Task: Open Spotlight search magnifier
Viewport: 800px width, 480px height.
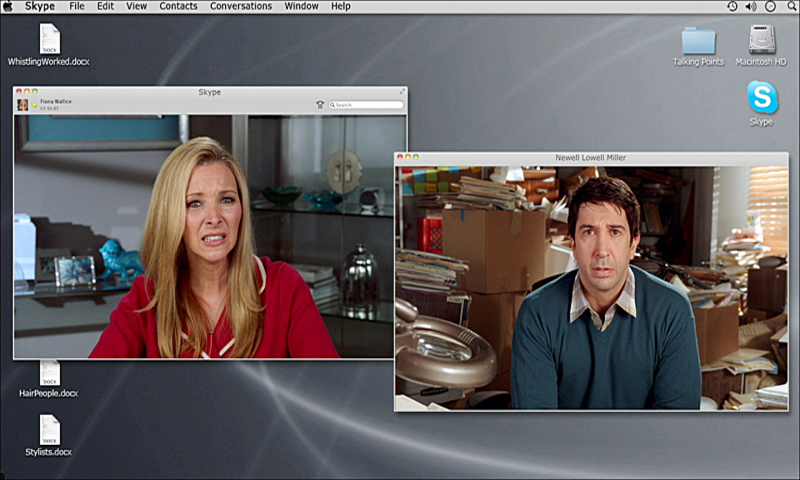Action: pos(790,6)
